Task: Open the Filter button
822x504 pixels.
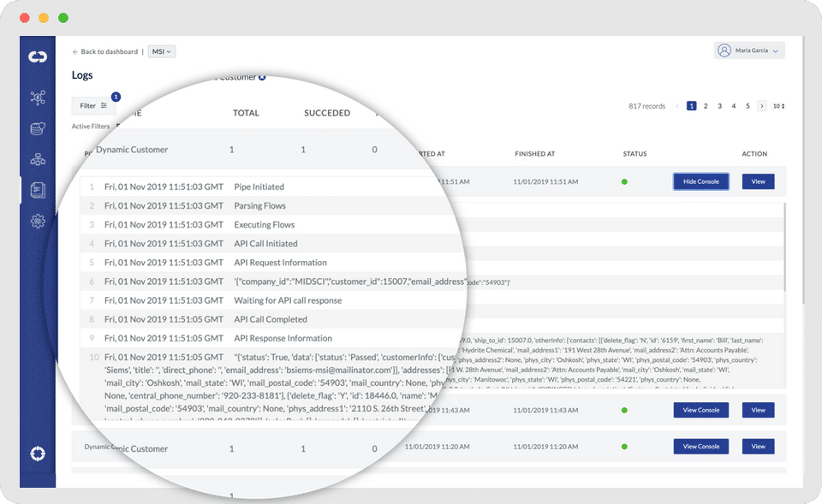Action: point(92,105)
